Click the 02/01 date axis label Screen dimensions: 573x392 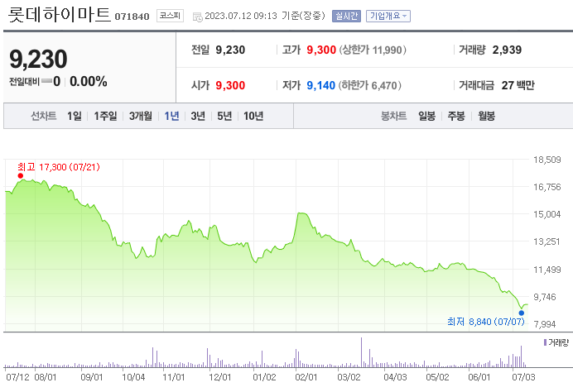306,377
